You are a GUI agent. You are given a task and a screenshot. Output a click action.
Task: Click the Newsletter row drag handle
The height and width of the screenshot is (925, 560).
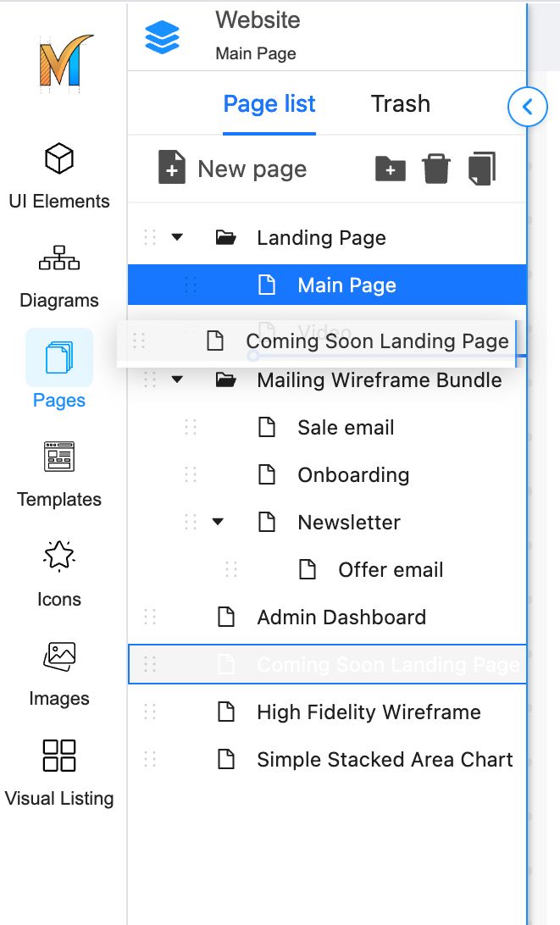(x=190, y=522)
